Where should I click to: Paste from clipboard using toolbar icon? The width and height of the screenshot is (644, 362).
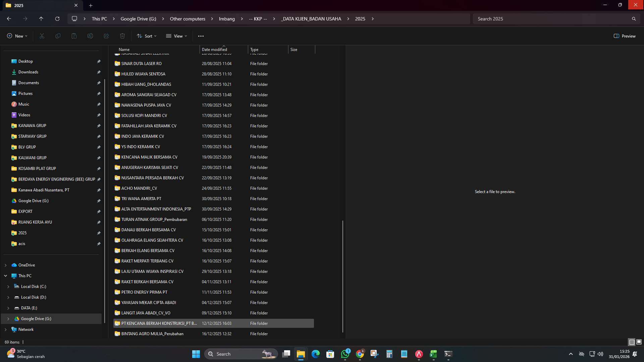[x=74, y=36]
